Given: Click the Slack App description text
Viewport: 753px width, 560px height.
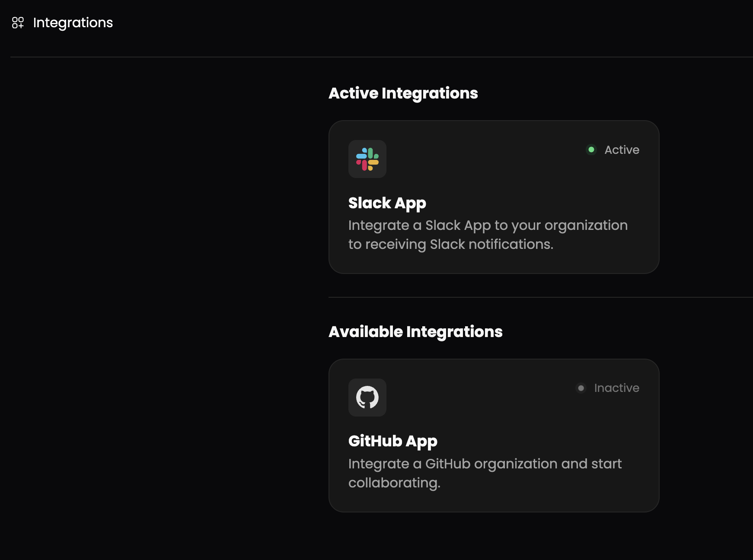Looking at the screenshot, I should [488, 235].
